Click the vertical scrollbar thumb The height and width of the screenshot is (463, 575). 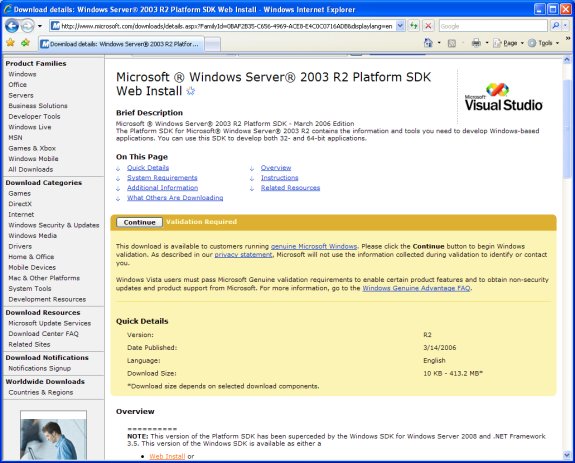pos(567,128)
